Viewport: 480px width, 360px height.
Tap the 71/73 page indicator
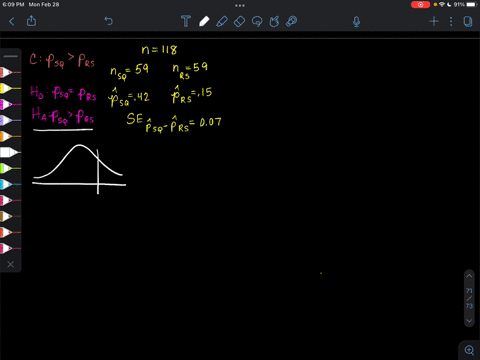[469, 298]
